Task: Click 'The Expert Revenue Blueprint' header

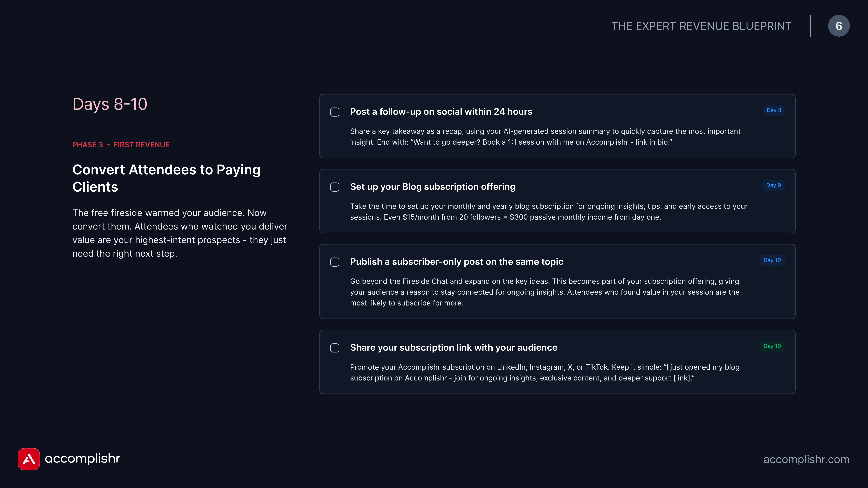Action: pos(701,26)
